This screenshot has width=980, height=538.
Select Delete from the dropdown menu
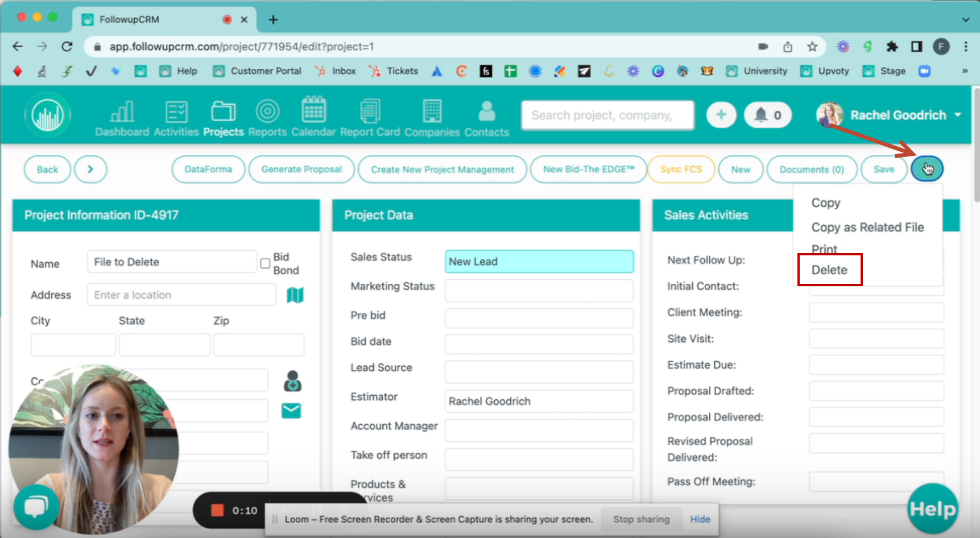click(829, 270)
